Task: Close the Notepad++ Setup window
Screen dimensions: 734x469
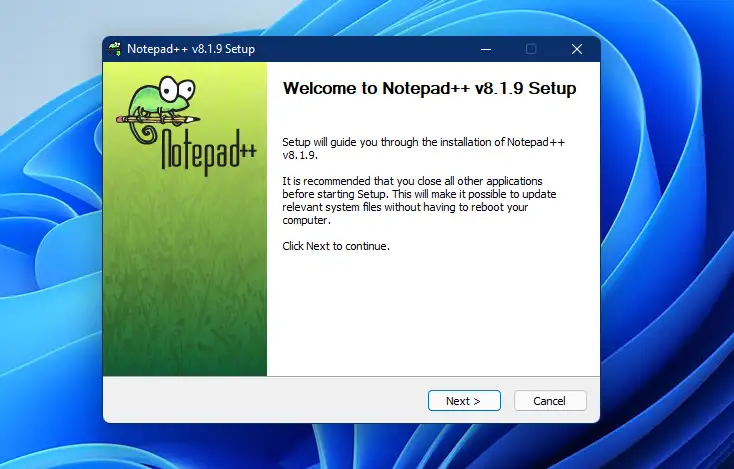Action: click(577, 49)
